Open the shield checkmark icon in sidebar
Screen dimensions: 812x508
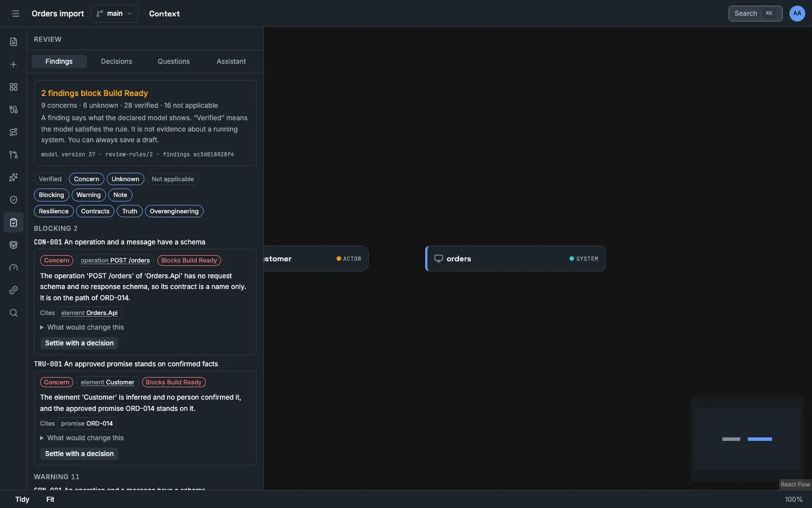[14, 200]
